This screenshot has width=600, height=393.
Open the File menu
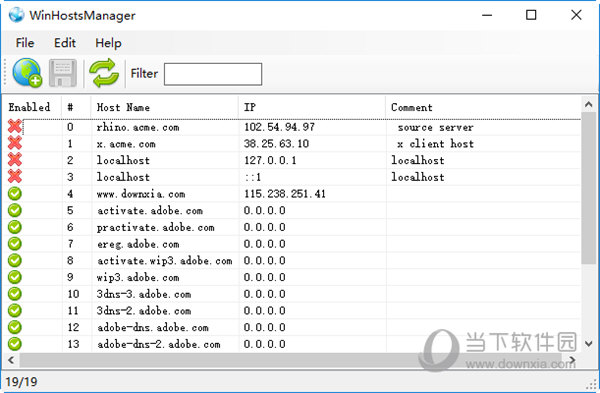pos(25,43)
